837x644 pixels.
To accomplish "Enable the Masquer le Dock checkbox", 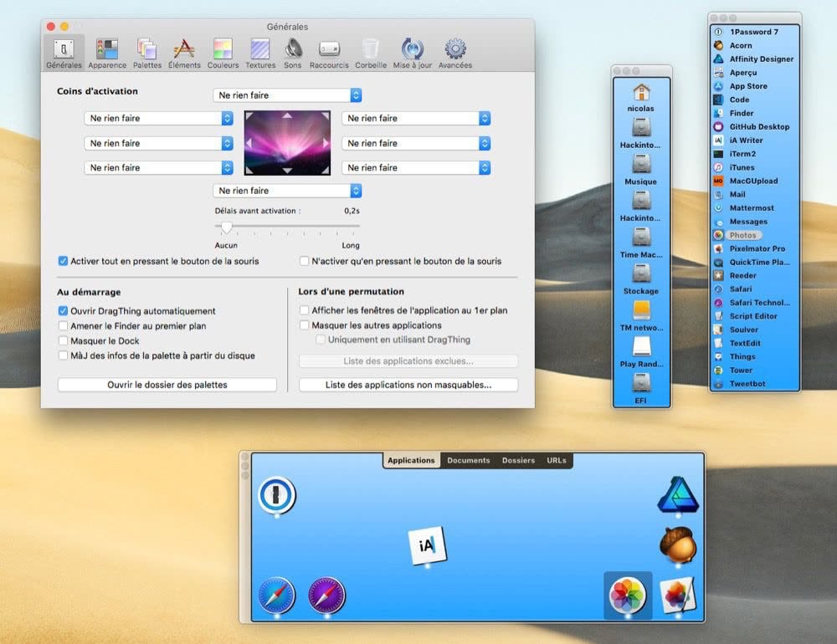I will [x=64, y=341].
